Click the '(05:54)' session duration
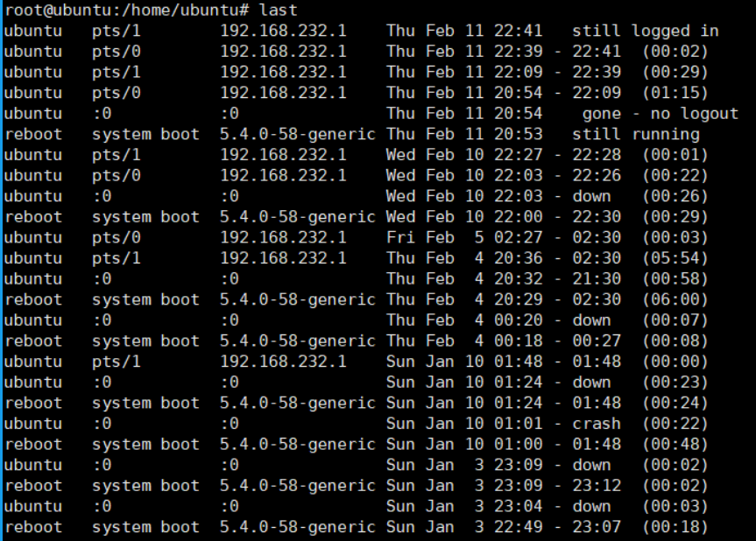756x541 pixels. click(675, 258)
